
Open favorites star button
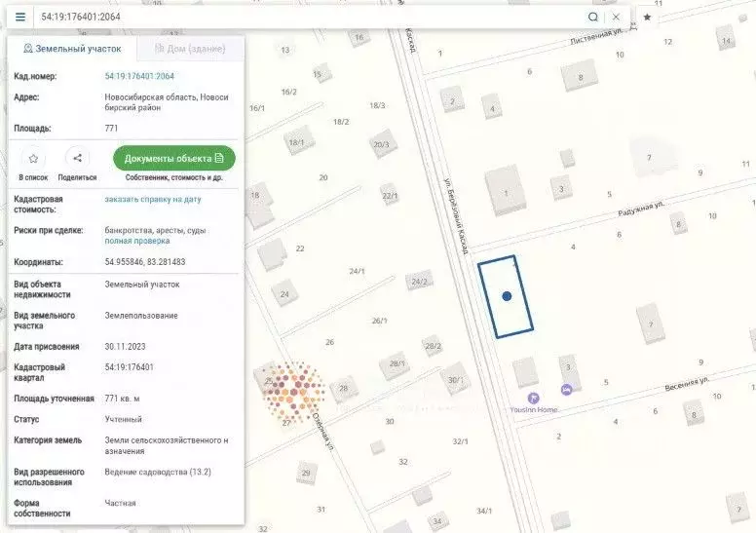tap(647, 18)
